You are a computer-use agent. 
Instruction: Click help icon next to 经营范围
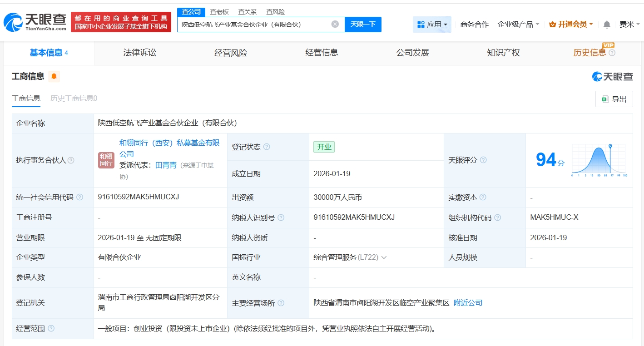(51, 328)
